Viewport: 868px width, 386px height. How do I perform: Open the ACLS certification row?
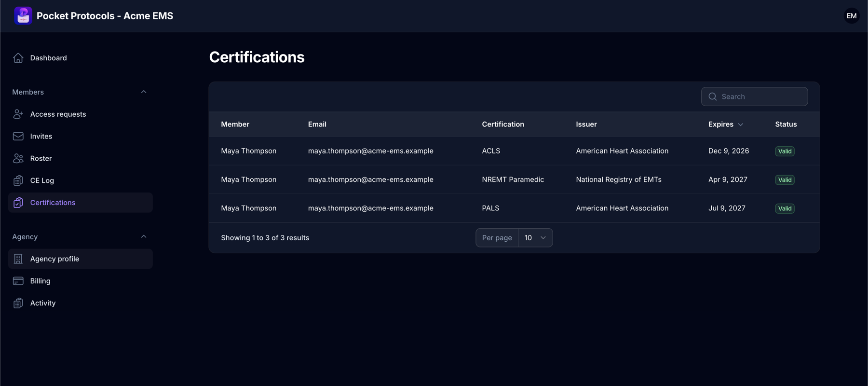[x=514, y=151]
